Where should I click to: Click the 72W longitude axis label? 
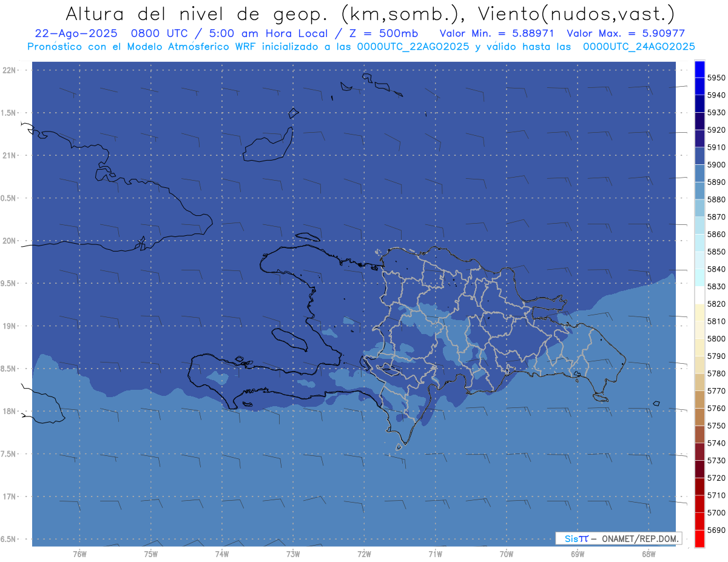pyautogui.click(x=364, y=554)
